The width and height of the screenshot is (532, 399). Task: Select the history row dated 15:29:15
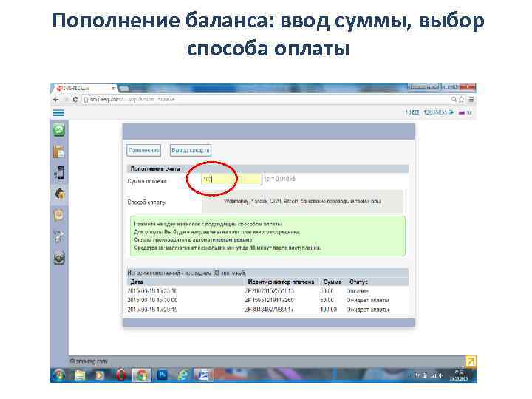tap(267, 310)
